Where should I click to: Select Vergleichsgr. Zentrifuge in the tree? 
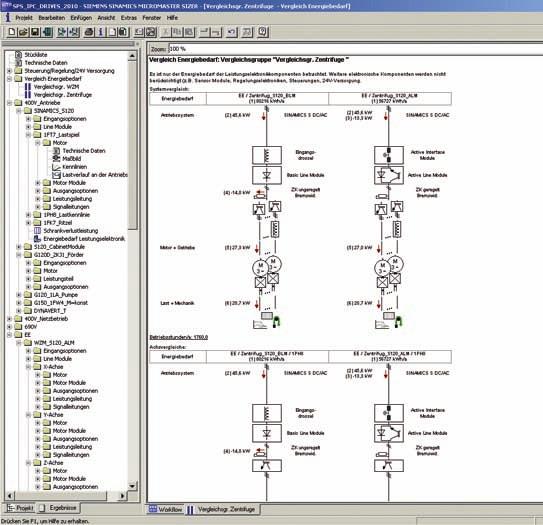pyautogui.click(x=63, y=95)
